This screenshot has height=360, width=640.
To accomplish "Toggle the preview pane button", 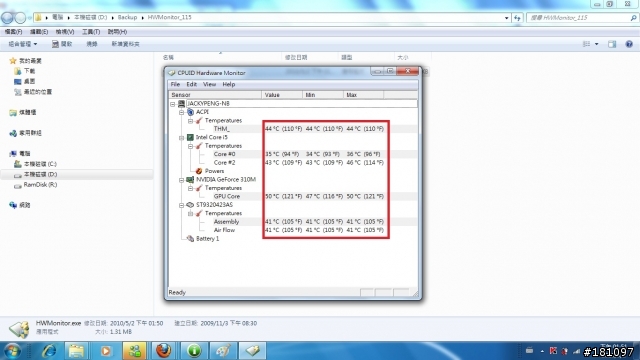I will point(612,44).
